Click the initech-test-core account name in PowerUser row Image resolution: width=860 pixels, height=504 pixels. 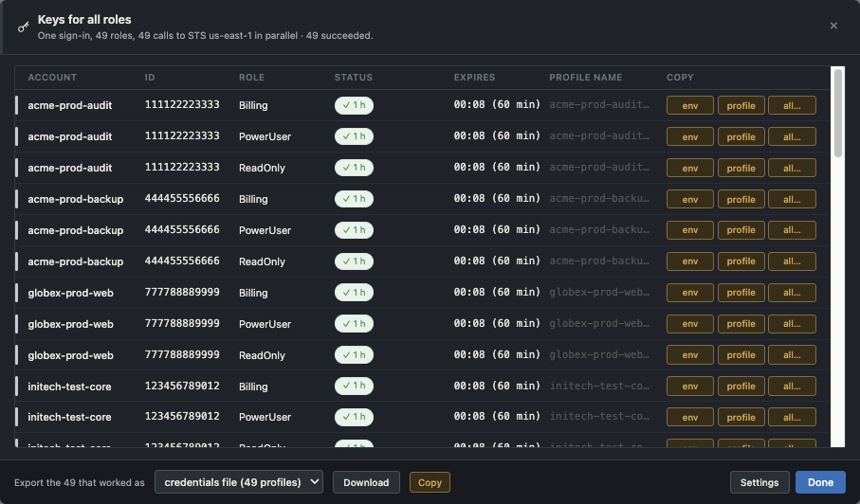[69, 417]
